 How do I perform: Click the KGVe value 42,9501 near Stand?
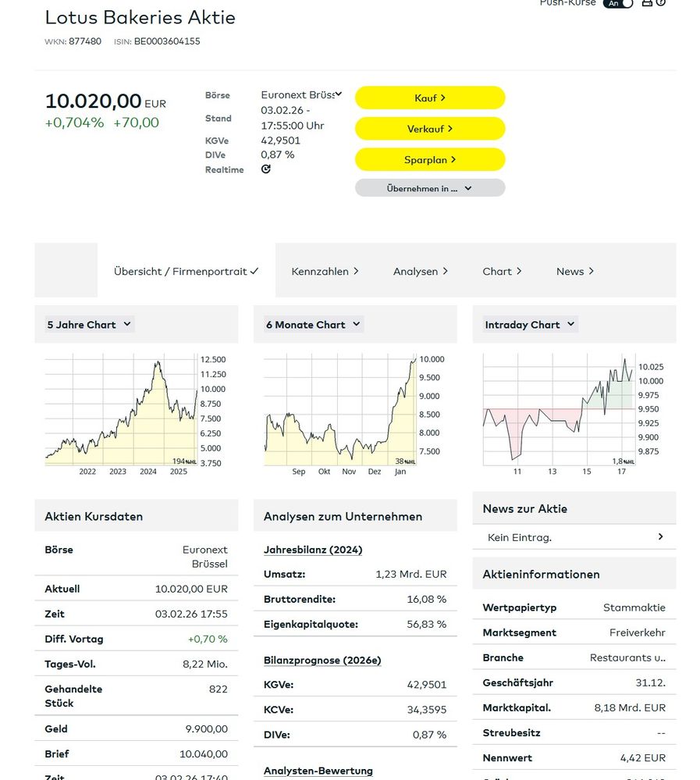pyautogui.click(x=280, y=141)
